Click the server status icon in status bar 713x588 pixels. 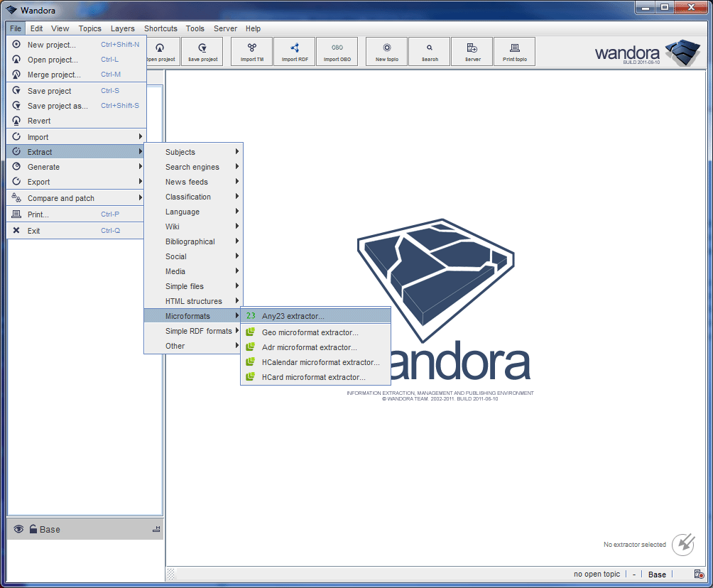point(698,575)
